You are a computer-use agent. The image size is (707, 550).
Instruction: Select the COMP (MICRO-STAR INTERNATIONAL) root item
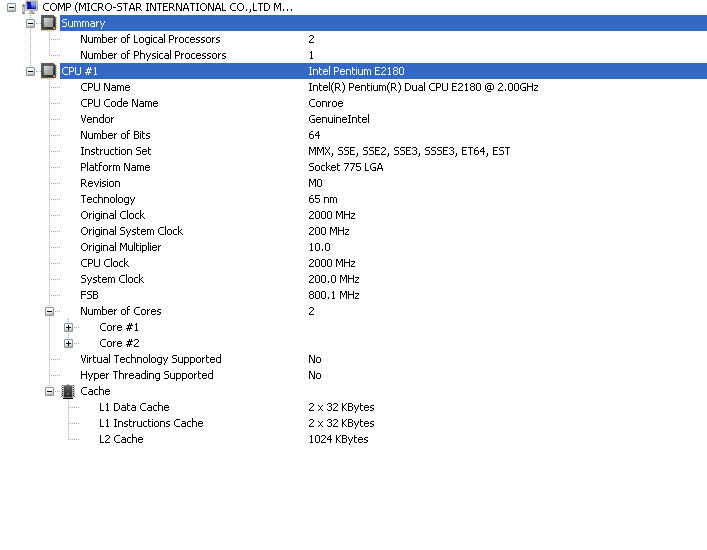tap(167, 7)
